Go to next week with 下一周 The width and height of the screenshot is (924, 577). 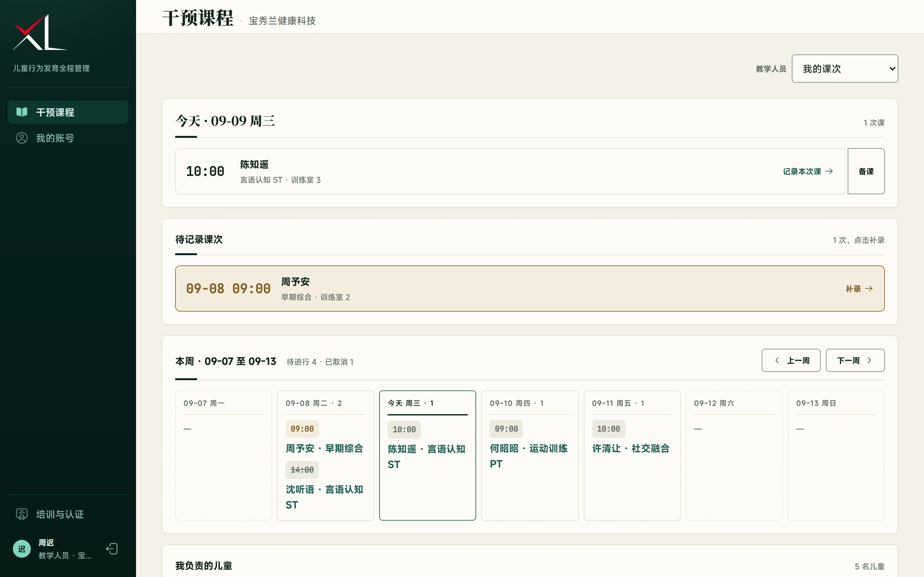coord(855,360)
